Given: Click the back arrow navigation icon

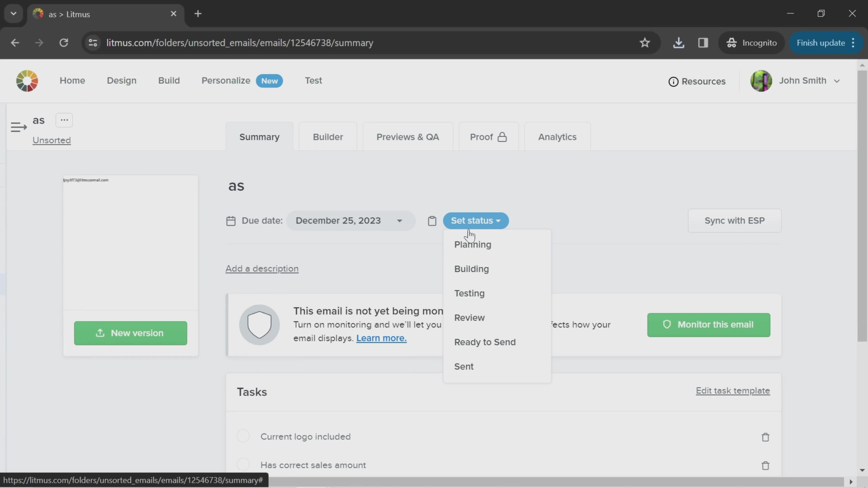Looking at the screenshot, I should 15,42.
